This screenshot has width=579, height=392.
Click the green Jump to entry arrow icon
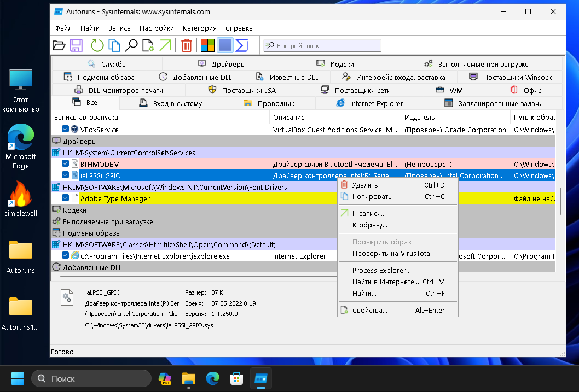165,46
